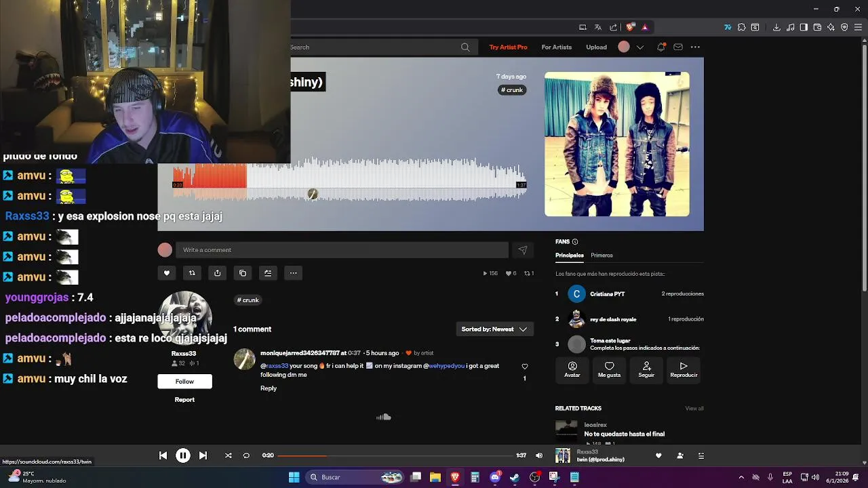Click the Report link under artist

[x=184, y=400]
